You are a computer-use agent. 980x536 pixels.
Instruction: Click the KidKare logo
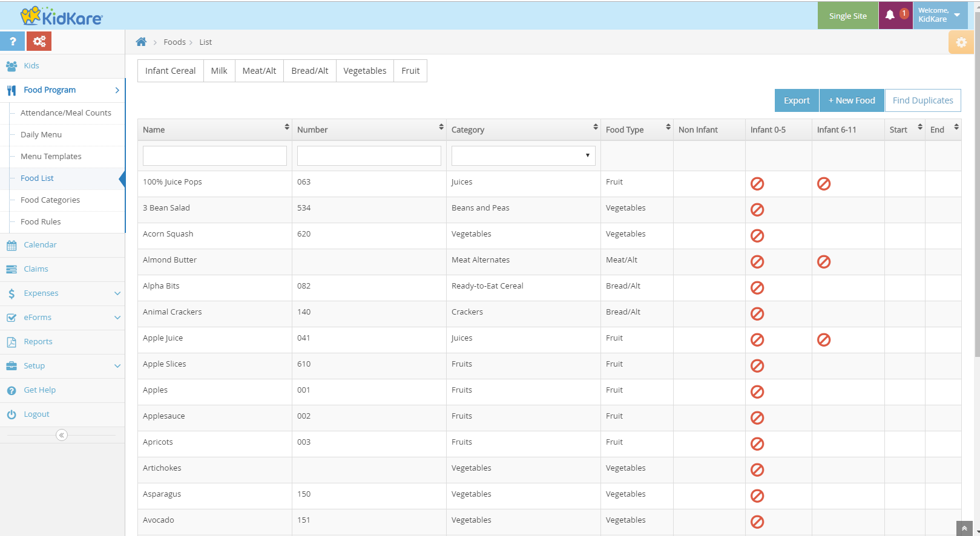pos(62,16)
